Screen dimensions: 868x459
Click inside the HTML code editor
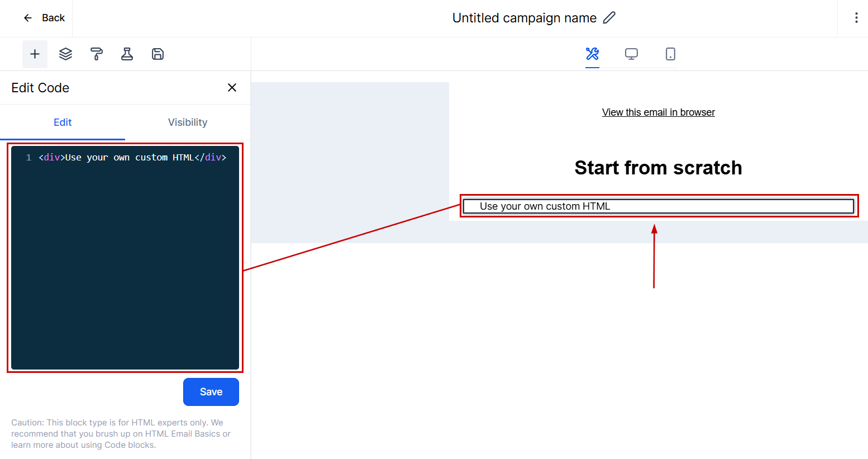(125, 257)
